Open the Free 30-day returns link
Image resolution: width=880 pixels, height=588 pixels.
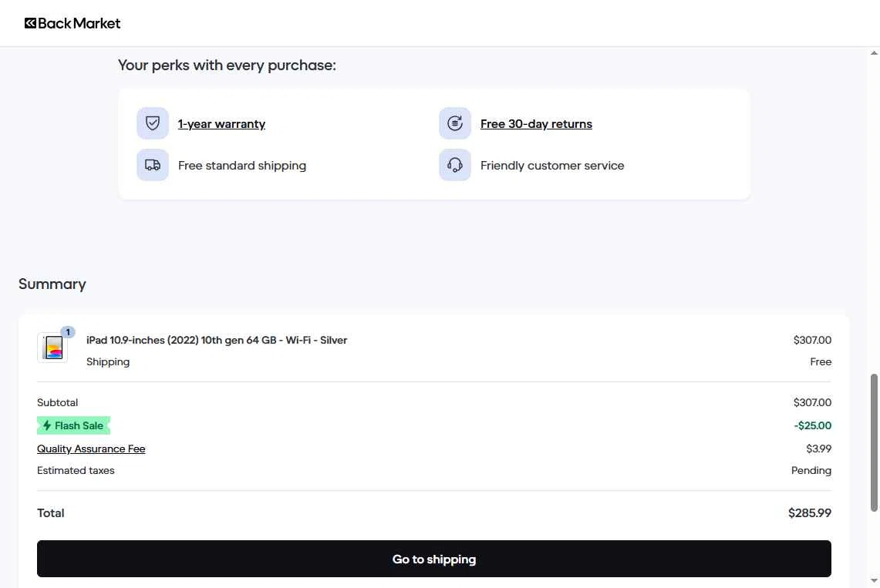tap(536, 124)
